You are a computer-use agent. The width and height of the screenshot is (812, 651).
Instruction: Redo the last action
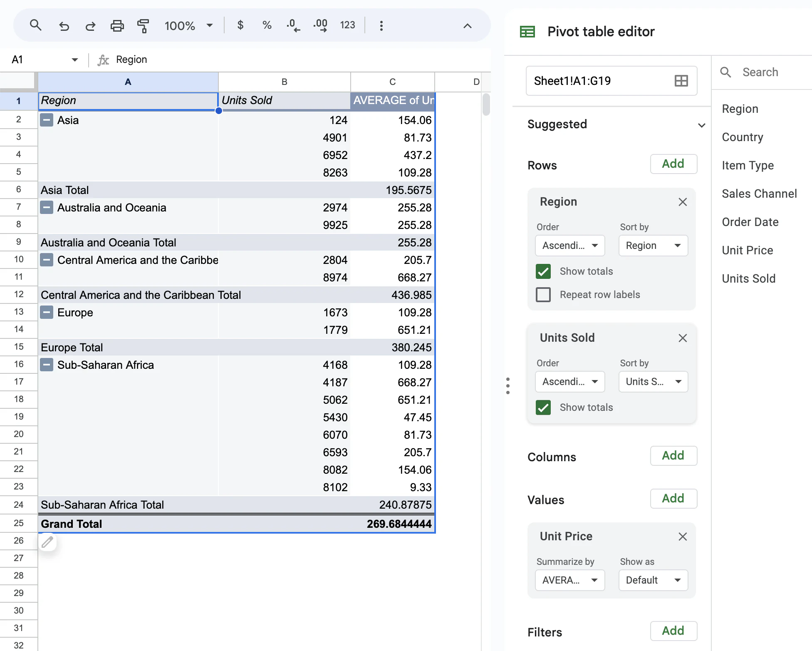pyautogui.click(x=90, y=26)
